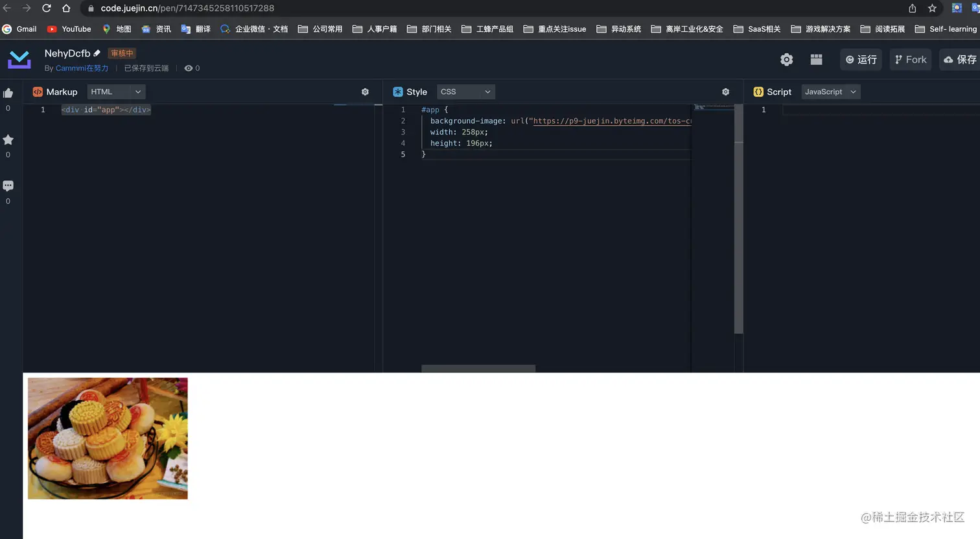This screenshot has width=980, height=539.
Task: Open Style language CSS dropdown
Action: (466, 92)
